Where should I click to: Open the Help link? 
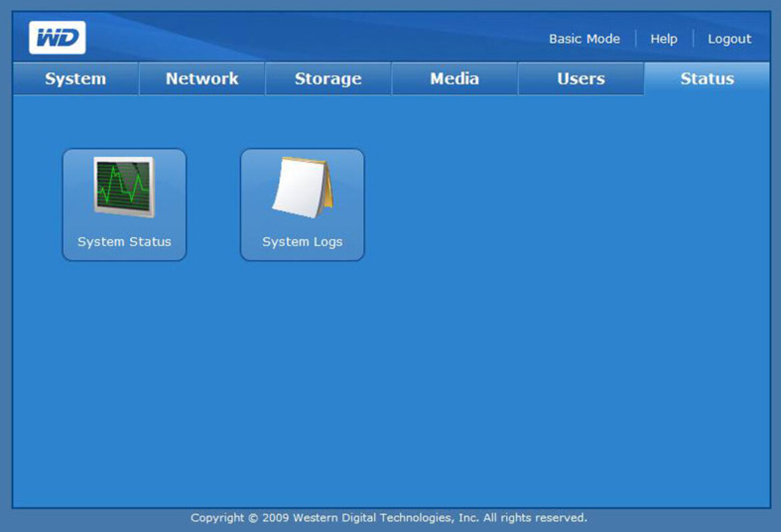663,39
